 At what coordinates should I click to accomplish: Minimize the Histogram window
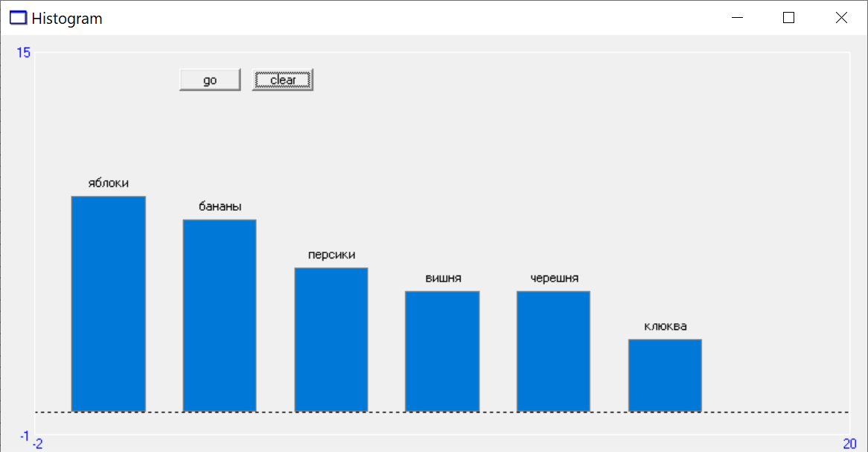pos(738,19)
